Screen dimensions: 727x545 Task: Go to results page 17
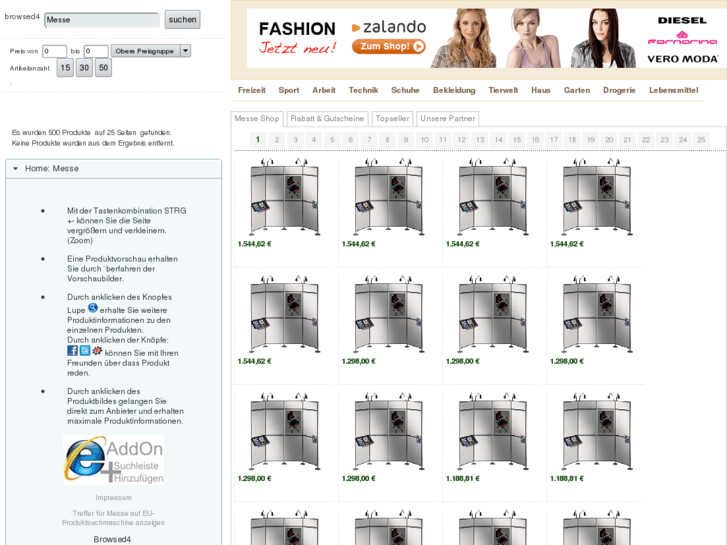(554, 140)
